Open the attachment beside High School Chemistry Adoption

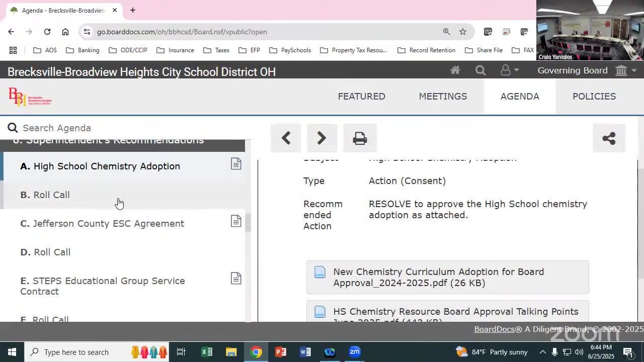(236, 163)
